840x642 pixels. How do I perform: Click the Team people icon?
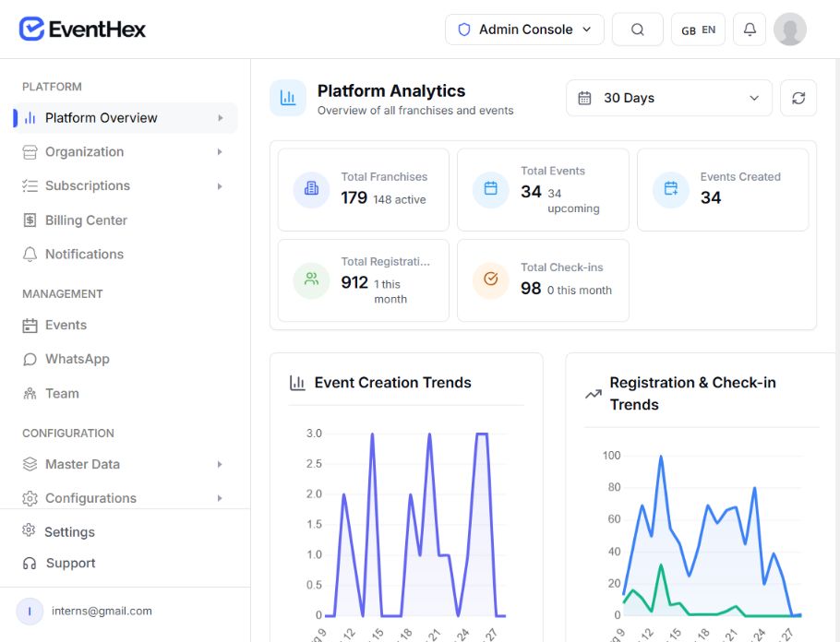point(30,394)
